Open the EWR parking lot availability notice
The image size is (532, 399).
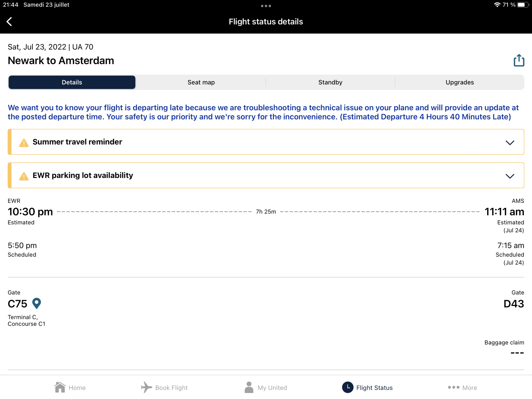[83, 175]
